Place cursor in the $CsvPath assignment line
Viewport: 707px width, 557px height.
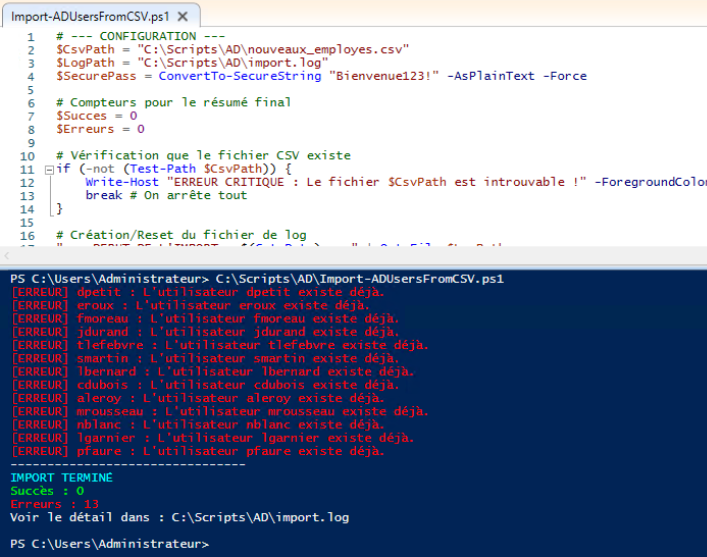pos(232,49)
